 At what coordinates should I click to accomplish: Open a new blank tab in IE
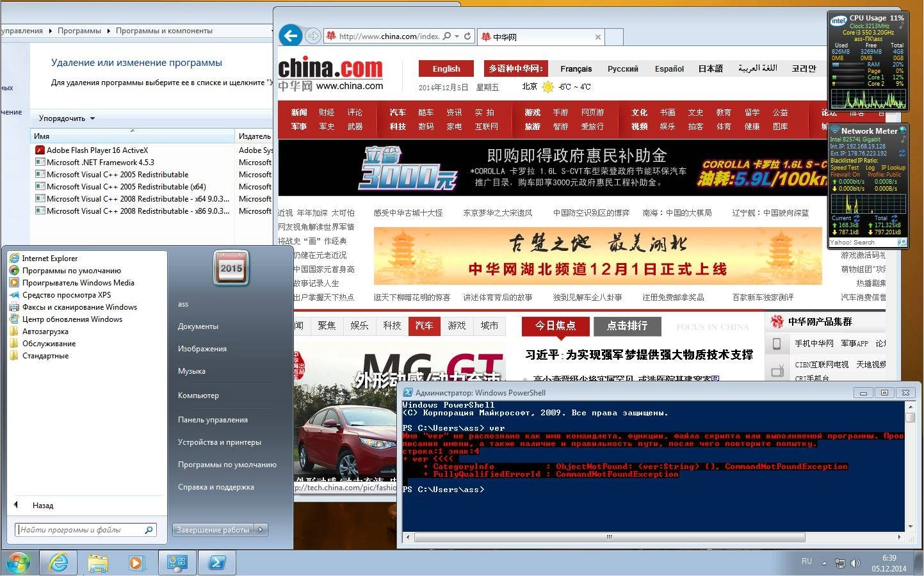(614, 36)
